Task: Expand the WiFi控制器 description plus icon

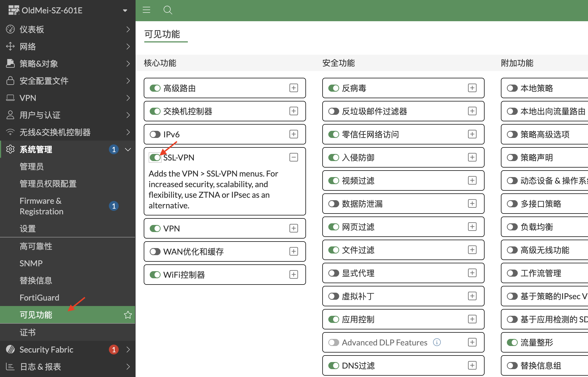Action: pyautogui.click(x=293, y=274)
